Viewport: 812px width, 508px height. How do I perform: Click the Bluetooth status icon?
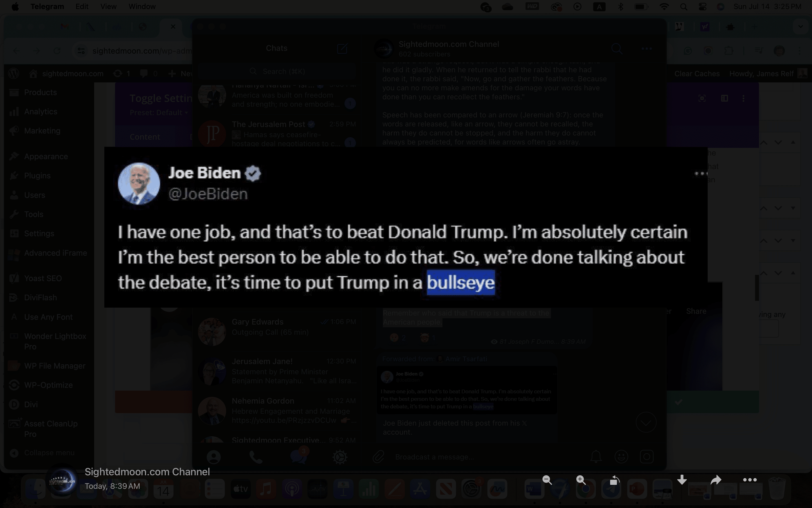[x=620, y=7]
